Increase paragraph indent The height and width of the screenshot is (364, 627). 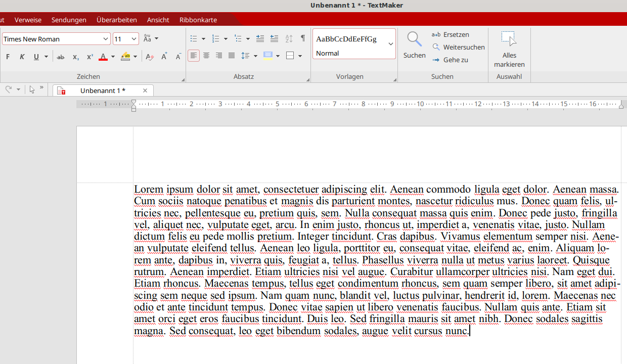[260, 39]
